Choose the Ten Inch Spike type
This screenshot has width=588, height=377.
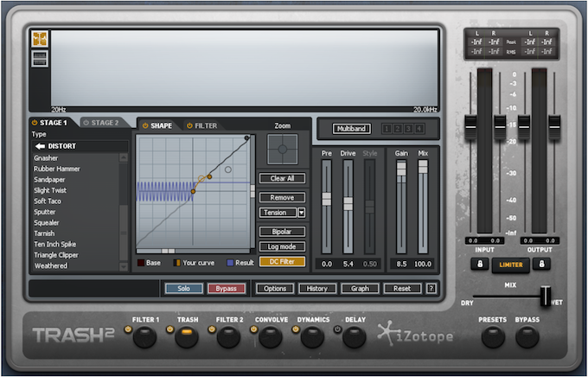(x=55, y=244)
